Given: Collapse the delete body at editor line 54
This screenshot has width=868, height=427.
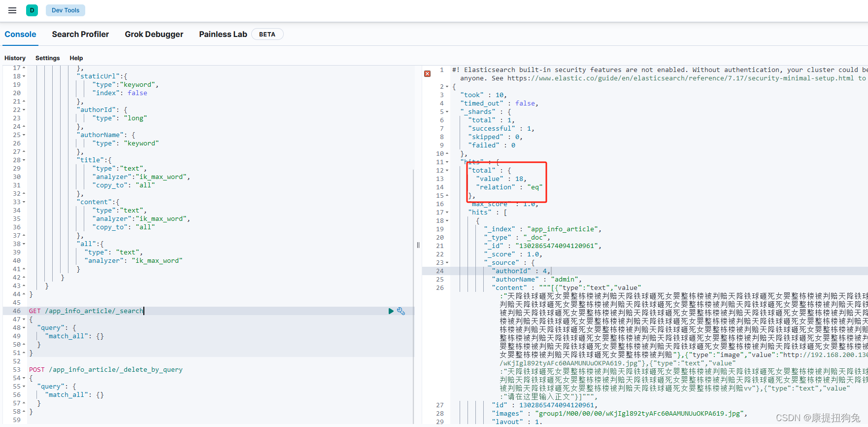Looking at the screenshot, I should point(24,378).
